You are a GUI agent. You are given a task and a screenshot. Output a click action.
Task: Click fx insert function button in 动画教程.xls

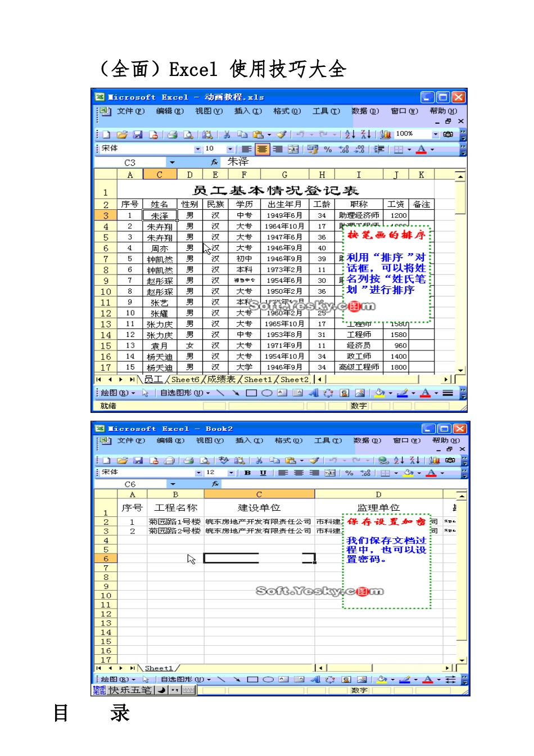pos(215,162)
